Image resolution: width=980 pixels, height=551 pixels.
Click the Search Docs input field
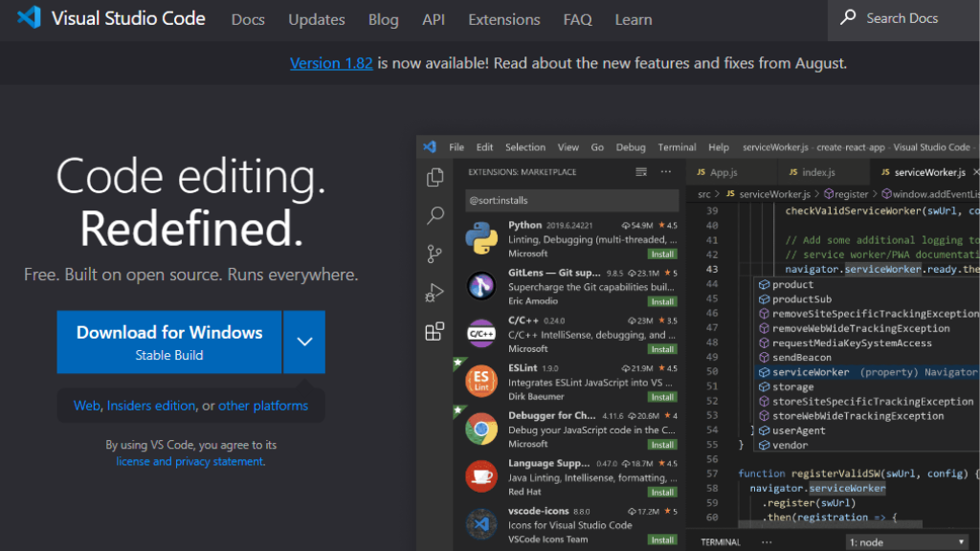(903, 19)
